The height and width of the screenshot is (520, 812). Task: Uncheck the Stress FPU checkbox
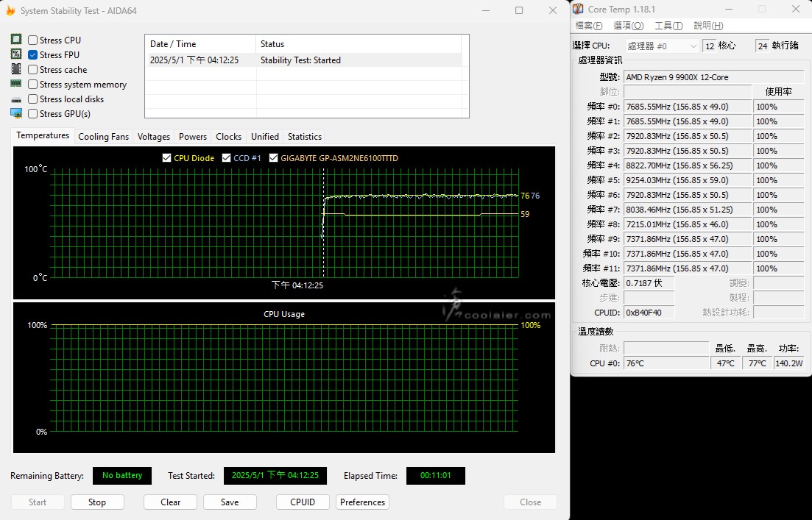pos(32,54)
